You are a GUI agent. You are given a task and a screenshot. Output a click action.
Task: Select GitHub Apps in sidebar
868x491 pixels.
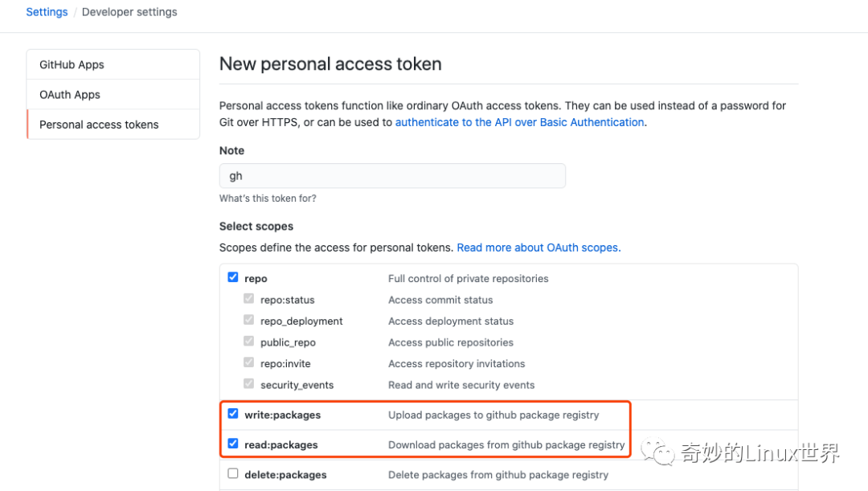[x=72, y=64]
